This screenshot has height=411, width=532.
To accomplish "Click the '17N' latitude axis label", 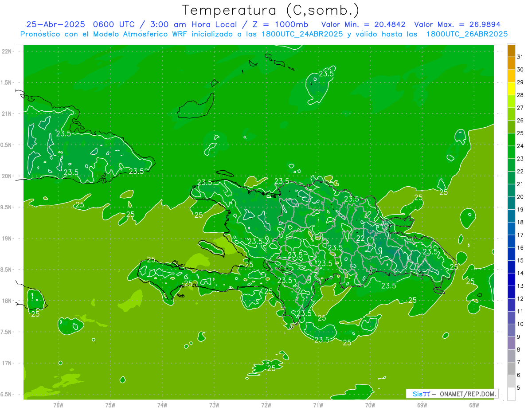I will pyautogui.click(x=7, y=363).
